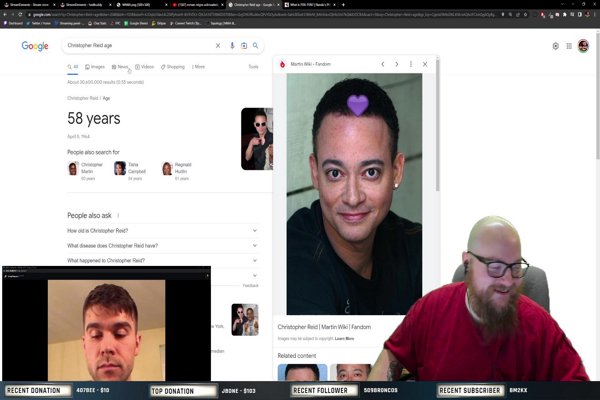This screenshot has width=600, height=400.
Task: Open Tisha Campbell related person
Action: pyautogui.click(x=130, y=171)
